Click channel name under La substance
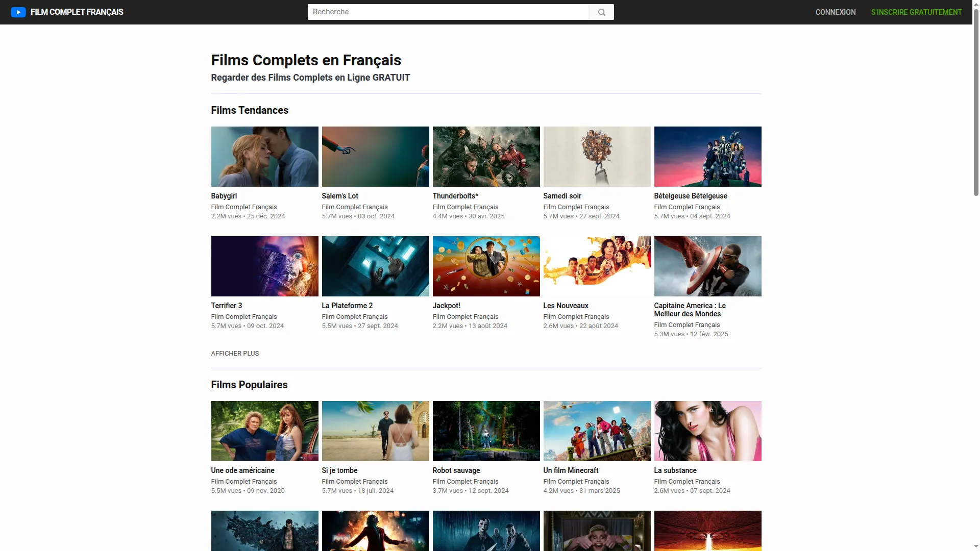The image size is (980, 551). [x=687, y=482]
